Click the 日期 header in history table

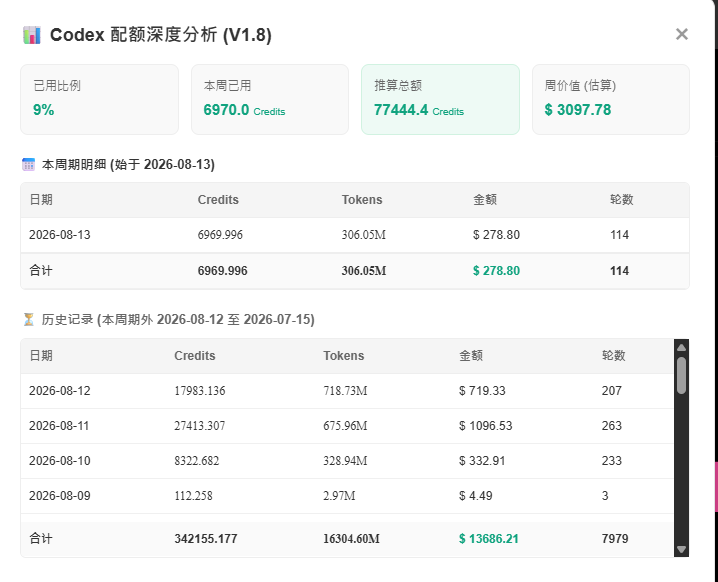tap(41, 356)
